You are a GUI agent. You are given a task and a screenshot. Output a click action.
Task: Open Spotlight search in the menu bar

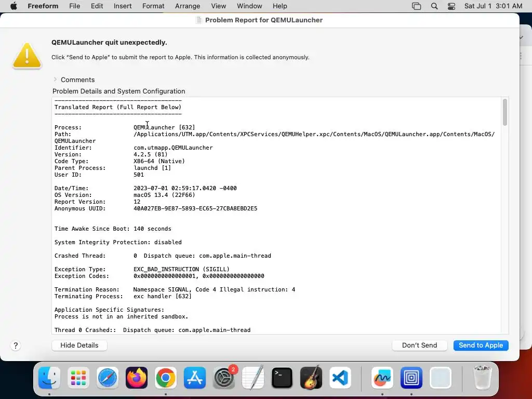[434, 6]
